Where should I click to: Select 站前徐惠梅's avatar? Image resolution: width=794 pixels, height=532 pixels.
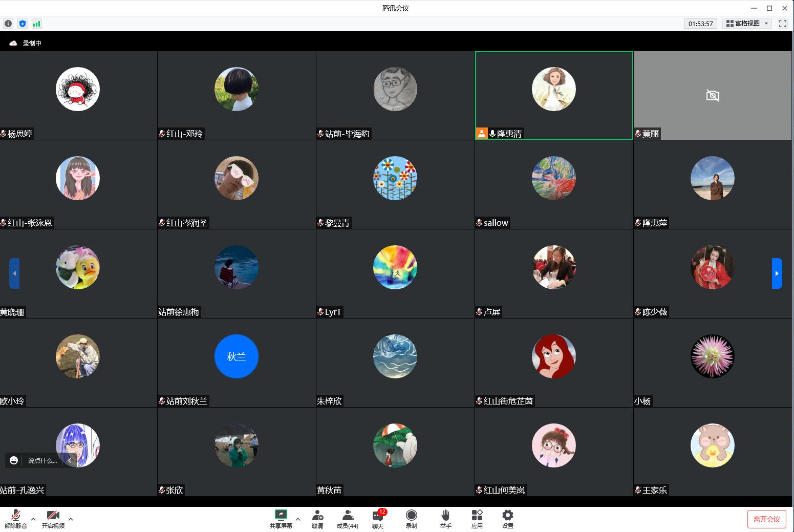pyautogui.click(x=237, y=267)
